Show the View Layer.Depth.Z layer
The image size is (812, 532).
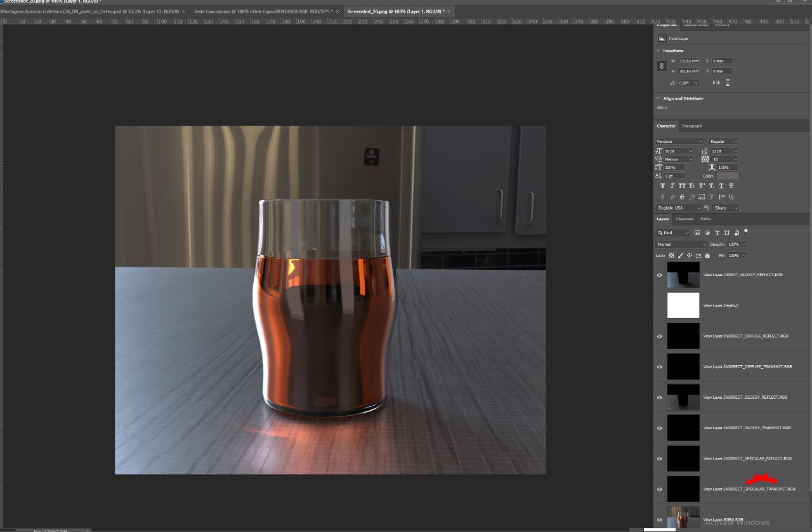tap(660, 305)
